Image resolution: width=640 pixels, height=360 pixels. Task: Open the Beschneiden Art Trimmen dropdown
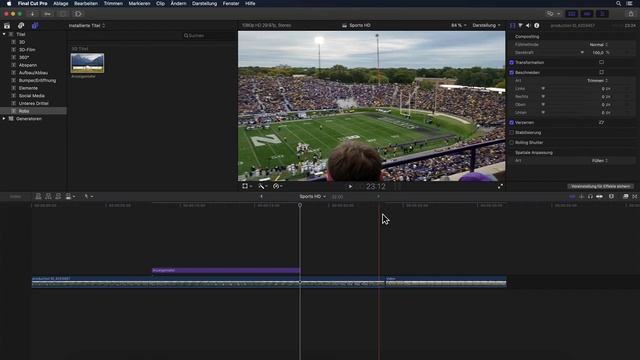(598, 80)
